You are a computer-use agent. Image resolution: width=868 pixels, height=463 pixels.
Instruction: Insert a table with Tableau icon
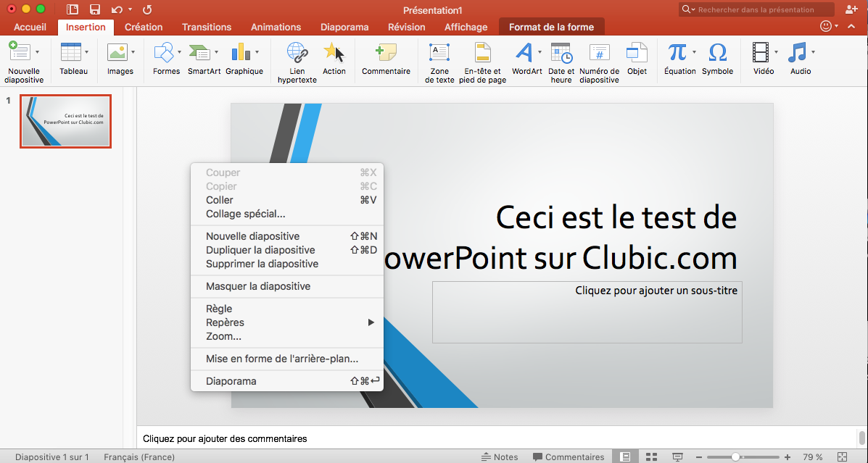[x=71, y=52]
